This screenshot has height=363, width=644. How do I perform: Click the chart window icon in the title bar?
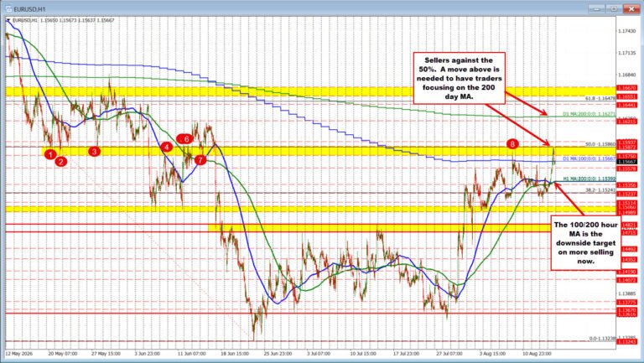8,8
